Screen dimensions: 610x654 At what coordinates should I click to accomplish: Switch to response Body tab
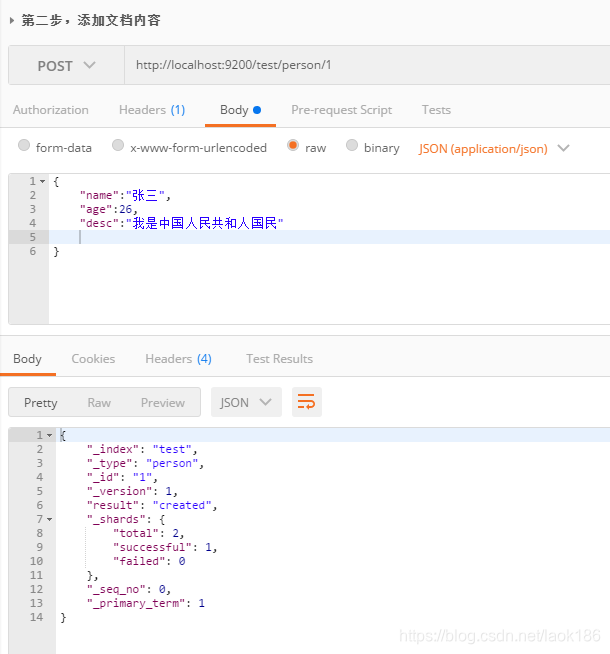(x=28, y=359)
